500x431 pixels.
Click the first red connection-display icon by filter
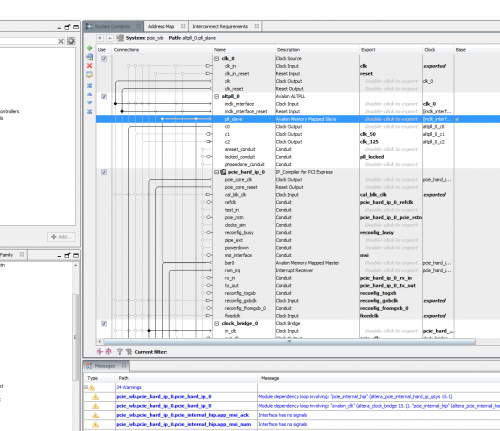tap(99, 352)
